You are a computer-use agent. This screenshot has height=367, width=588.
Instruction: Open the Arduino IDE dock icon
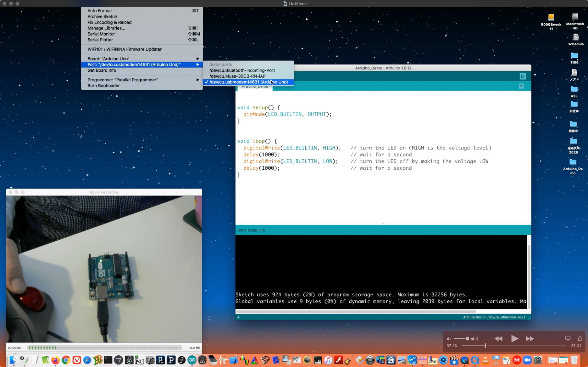(x=192, y=360)
